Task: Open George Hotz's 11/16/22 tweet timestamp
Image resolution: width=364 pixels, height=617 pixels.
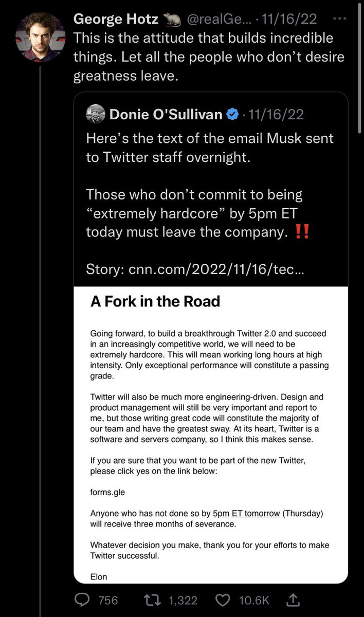Action: (288, 19)
